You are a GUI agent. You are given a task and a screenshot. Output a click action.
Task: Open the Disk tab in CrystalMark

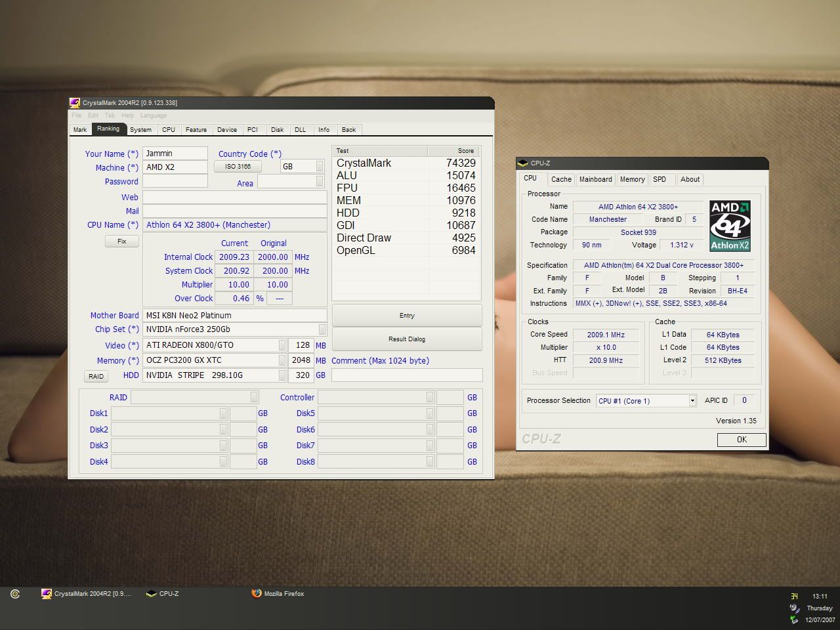point(278,130)
